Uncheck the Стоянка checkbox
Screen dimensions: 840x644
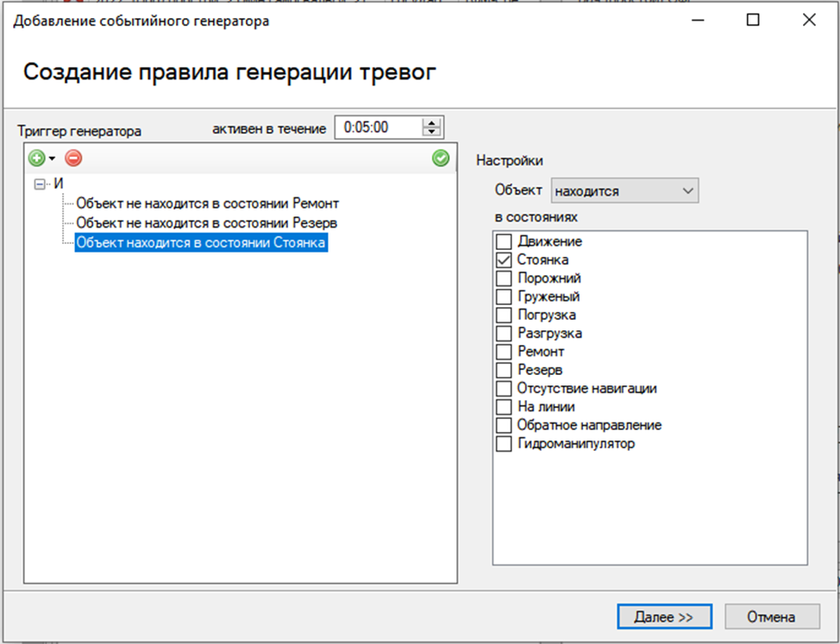(x=505, y=260)
